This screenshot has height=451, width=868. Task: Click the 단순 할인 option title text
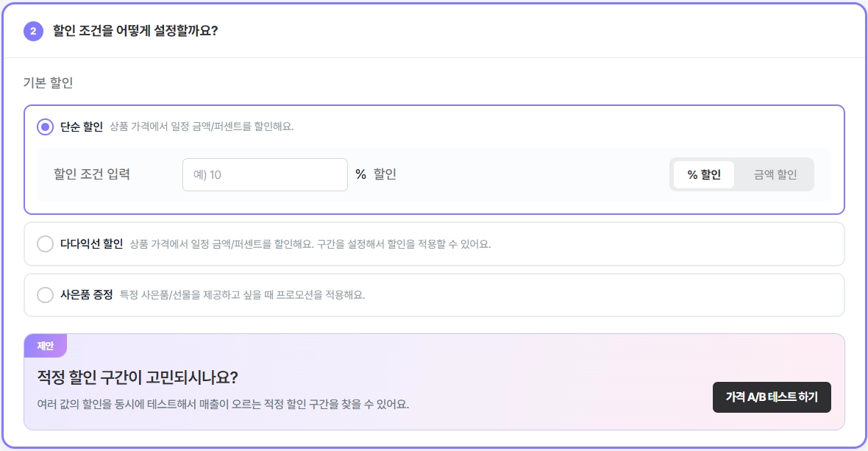(x=82, y=127)
